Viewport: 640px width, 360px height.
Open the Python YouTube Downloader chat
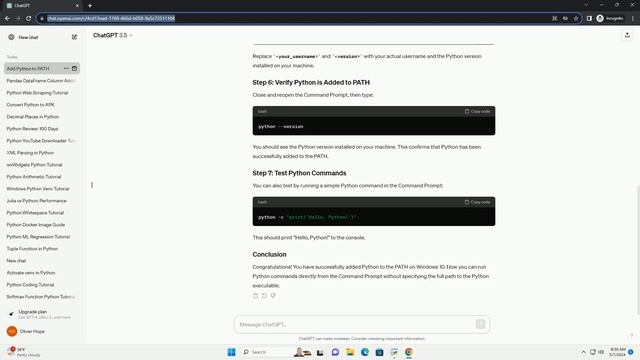coord(42,141)
